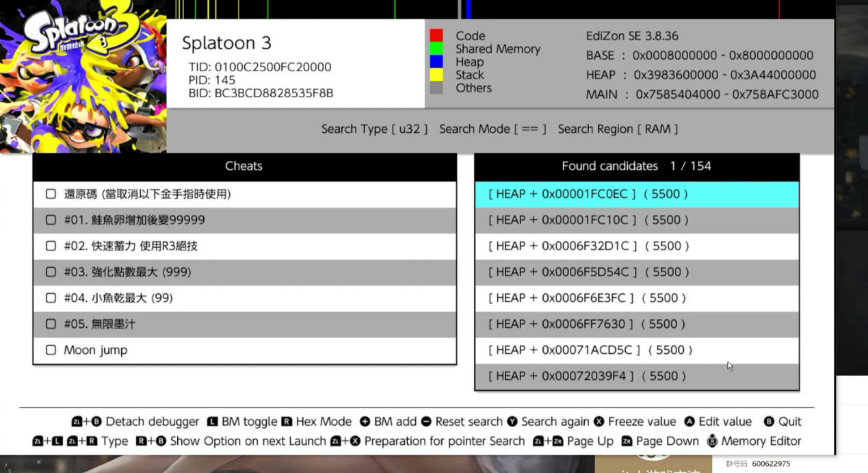Click the Found candidates 1 / 154 header
Screen dimensions: 868x473
(637, 166)
